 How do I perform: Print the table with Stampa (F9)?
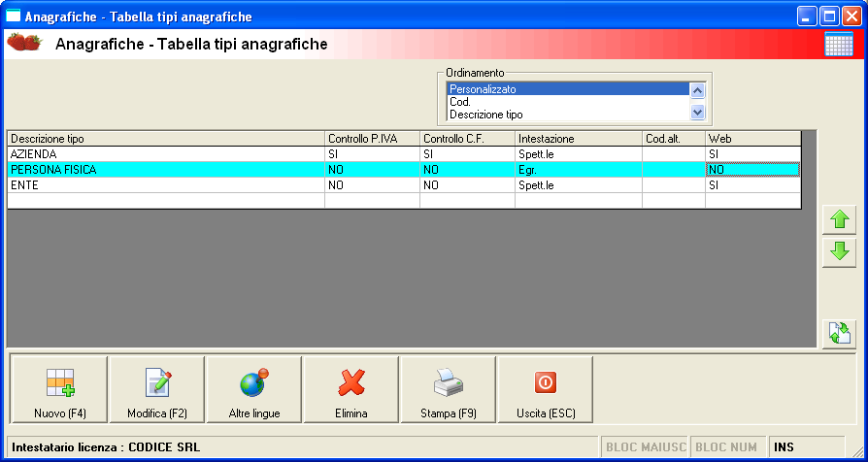click(x=448, y=389)
